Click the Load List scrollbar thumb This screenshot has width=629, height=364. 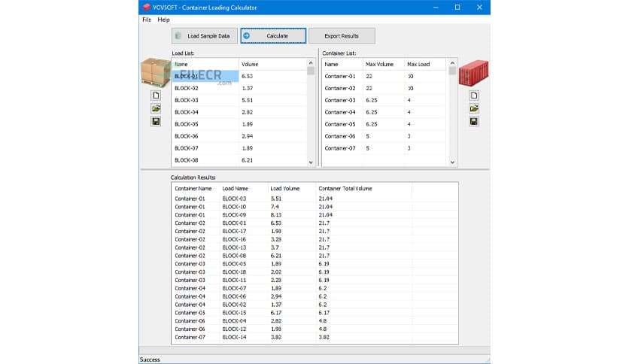(x=311, y=71)
